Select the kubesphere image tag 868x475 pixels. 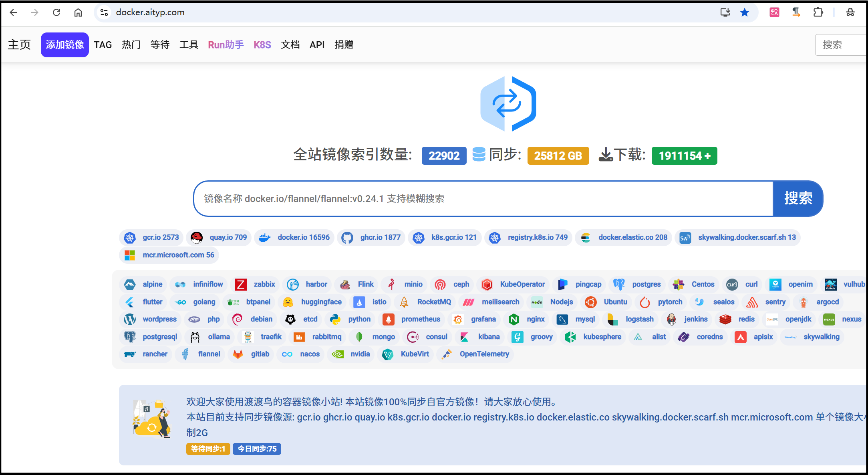point(593,337)
